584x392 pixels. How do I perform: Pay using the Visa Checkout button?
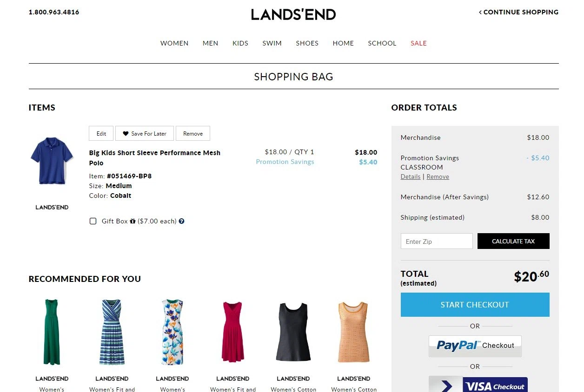coord(478,385)
